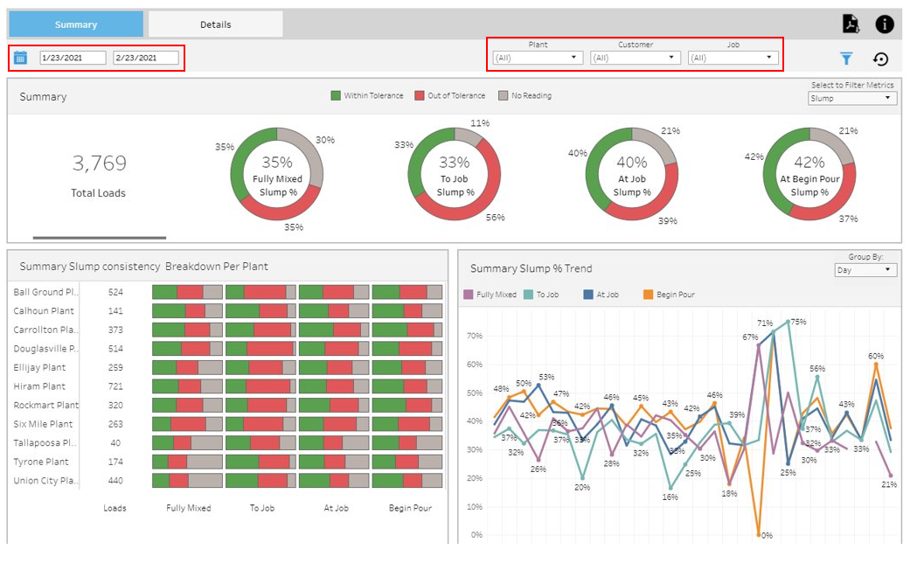Click the start date field 1/23/2021
This screenshot has height=563, width=924.
point(73,58)
